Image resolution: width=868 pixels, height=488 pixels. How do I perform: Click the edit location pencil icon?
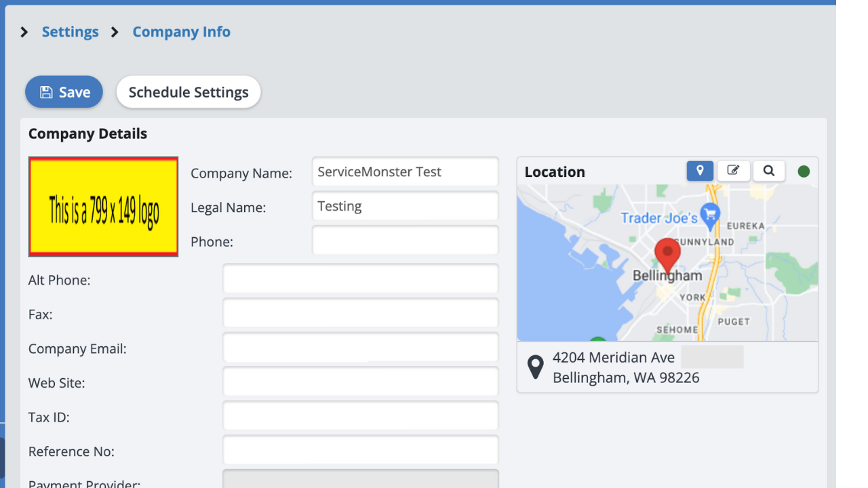(x=733, y=171)
